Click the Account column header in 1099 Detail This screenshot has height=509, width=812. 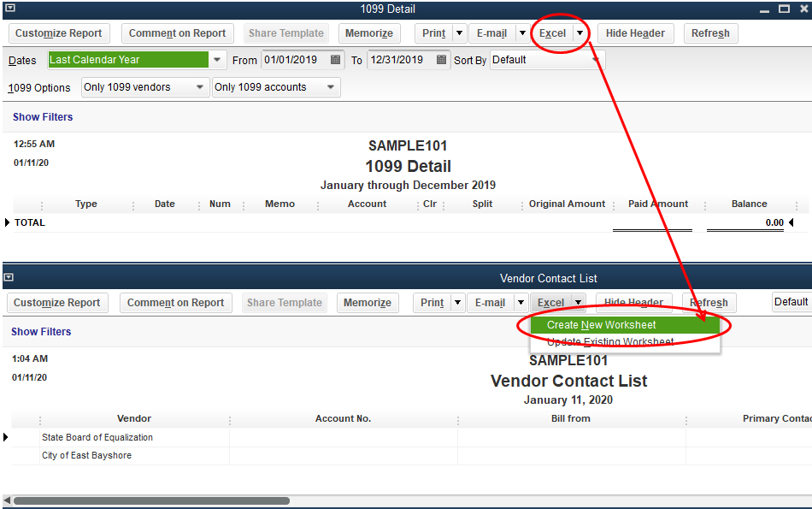point(368,204)
